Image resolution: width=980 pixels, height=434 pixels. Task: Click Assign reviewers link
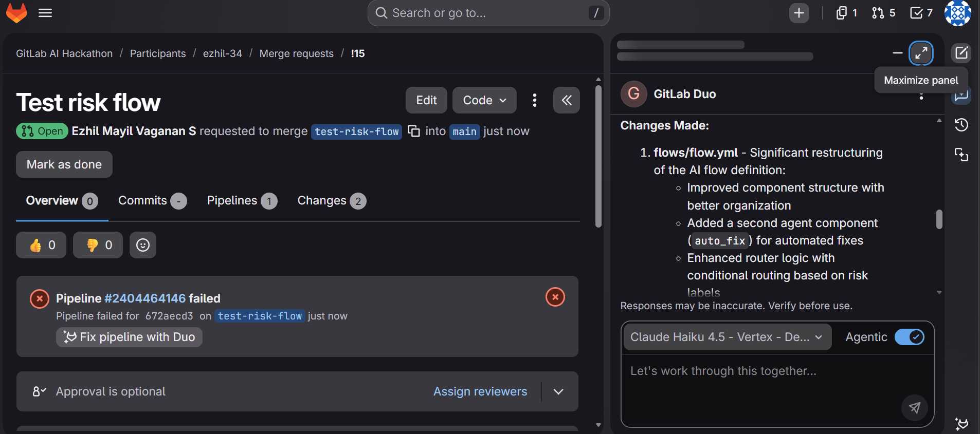[480, 391]
